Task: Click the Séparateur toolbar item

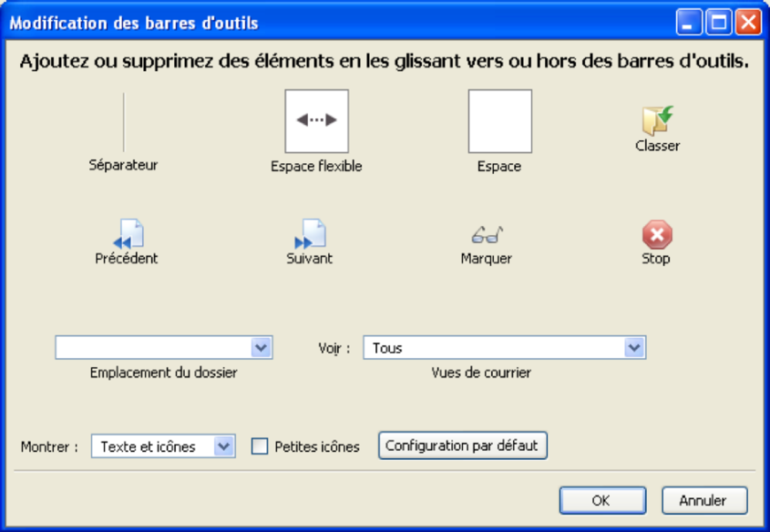Action: (x=124, y=122)
